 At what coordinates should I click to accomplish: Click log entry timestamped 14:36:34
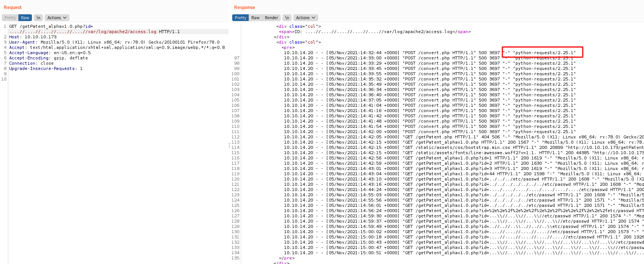(x=429, y=90)
